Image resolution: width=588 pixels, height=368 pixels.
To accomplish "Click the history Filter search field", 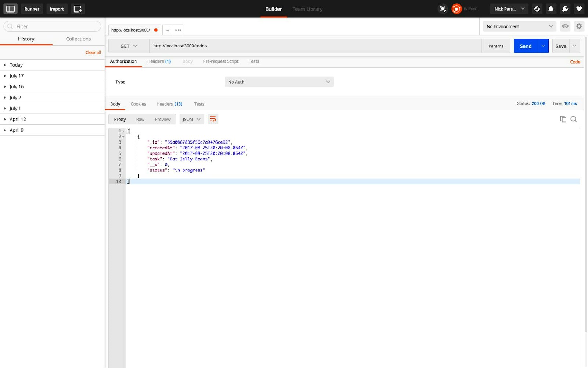I will [51, 26].
